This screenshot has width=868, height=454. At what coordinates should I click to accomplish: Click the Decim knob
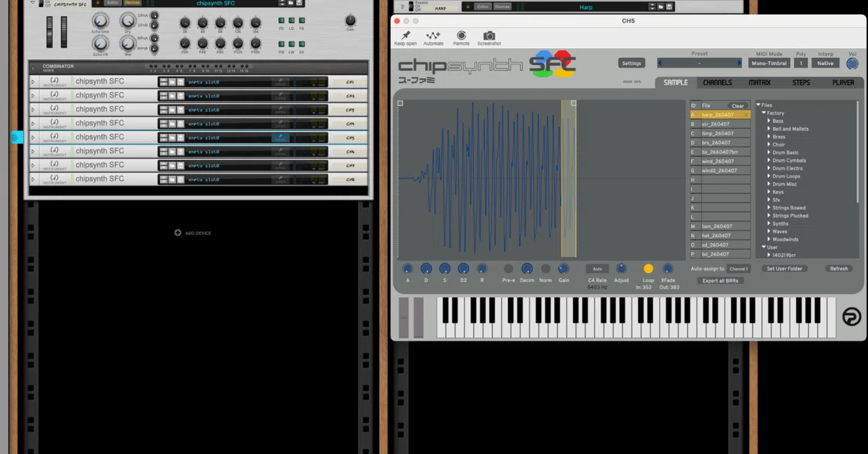(x=527, y=269)
